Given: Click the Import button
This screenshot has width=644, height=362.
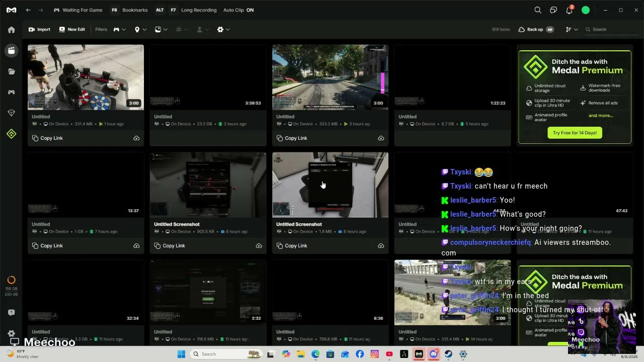Looking at the screenshot, I should click(x=39, y=30).
